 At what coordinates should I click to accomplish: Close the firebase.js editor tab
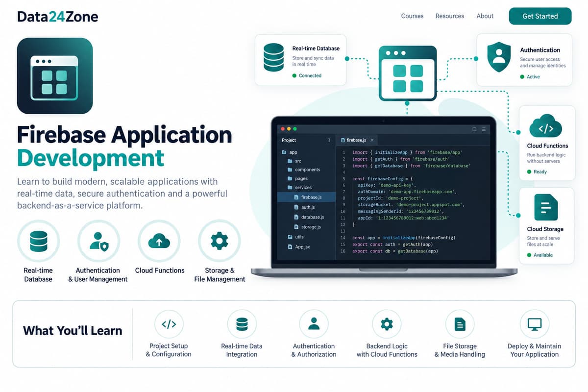tap(372, 140)
